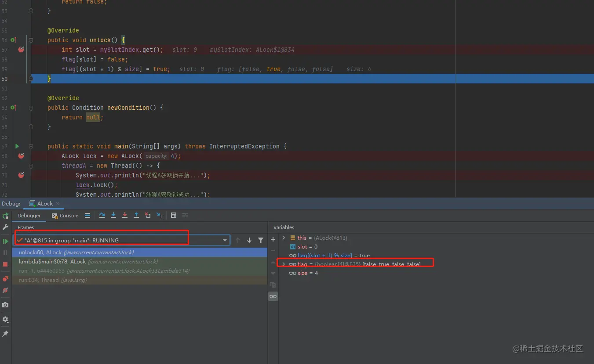This screenshot has height=364, width=594.
Task: Step out of the current method
Action: (136, 216)
